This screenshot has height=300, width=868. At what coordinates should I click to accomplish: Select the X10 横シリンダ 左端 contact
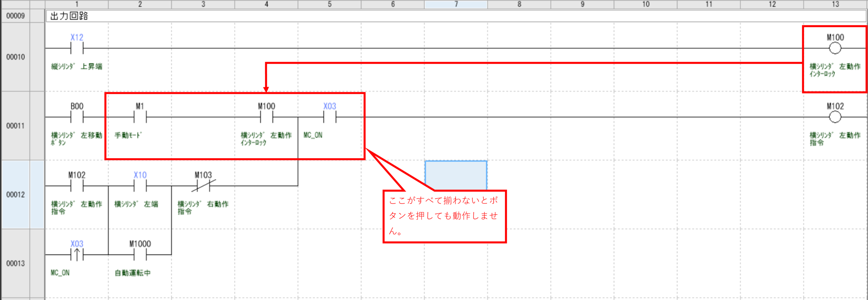click(140, 186)
